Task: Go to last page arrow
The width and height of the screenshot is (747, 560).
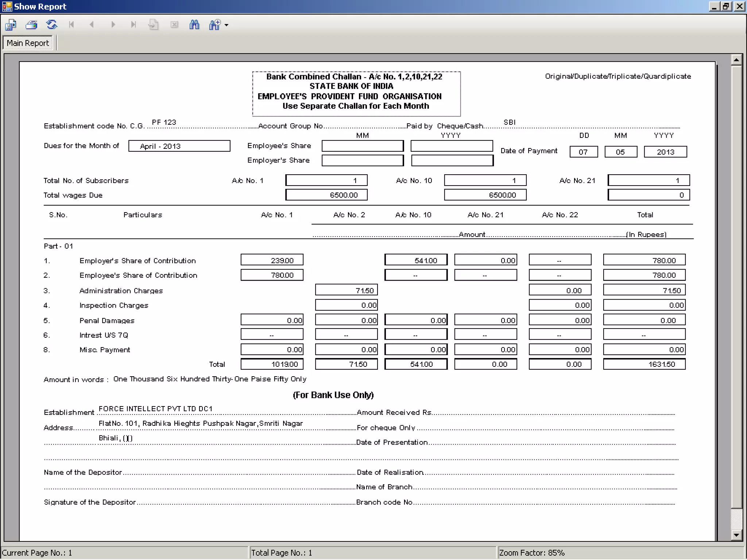Action: (133, 25)
